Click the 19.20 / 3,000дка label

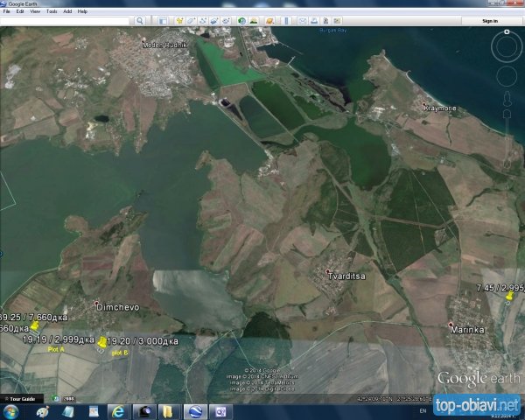pos(143,341)
